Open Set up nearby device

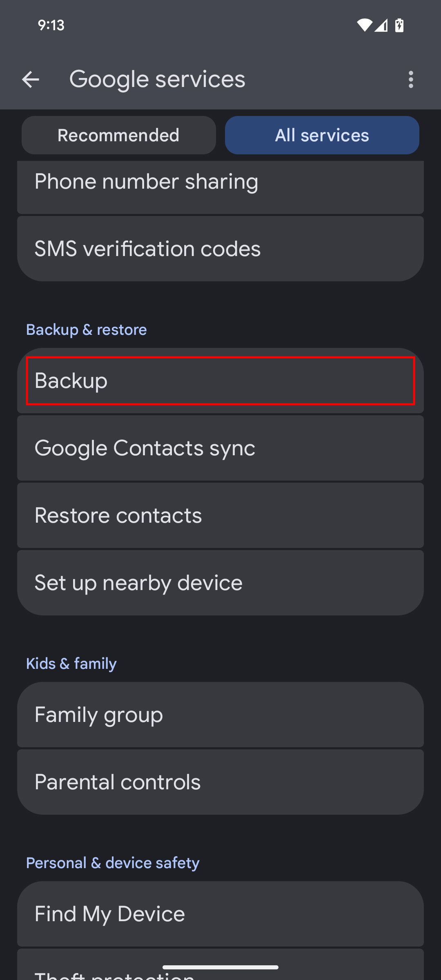(220, 582)
